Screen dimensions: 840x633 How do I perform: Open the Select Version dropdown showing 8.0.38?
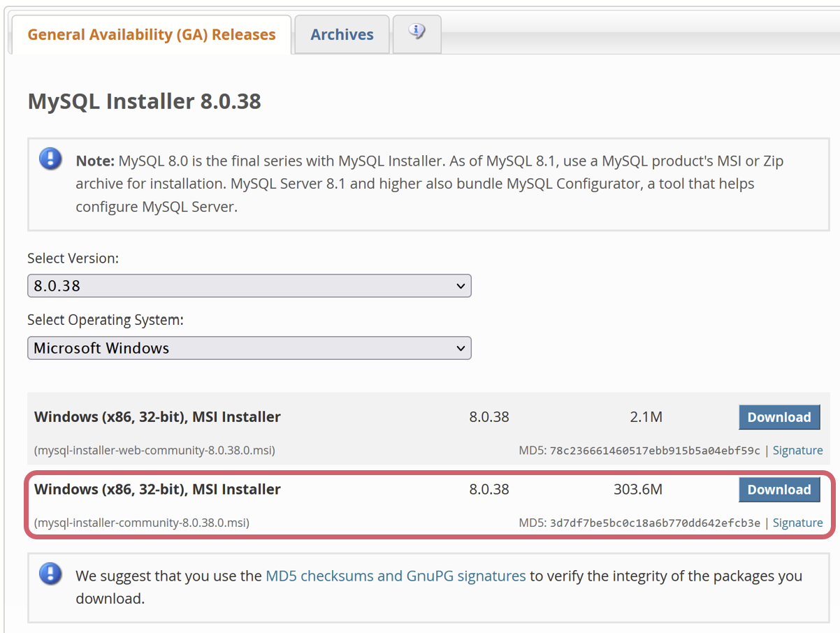click(249, 286)
